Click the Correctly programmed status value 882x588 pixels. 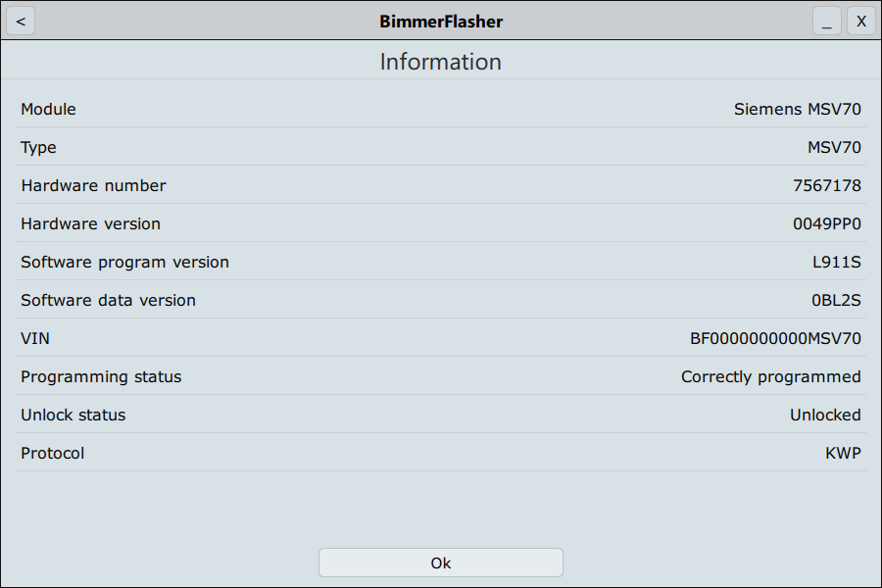coord(770,376)
